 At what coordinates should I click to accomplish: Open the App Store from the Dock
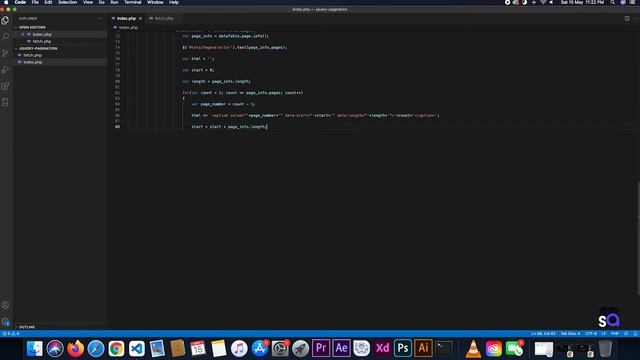260,349
